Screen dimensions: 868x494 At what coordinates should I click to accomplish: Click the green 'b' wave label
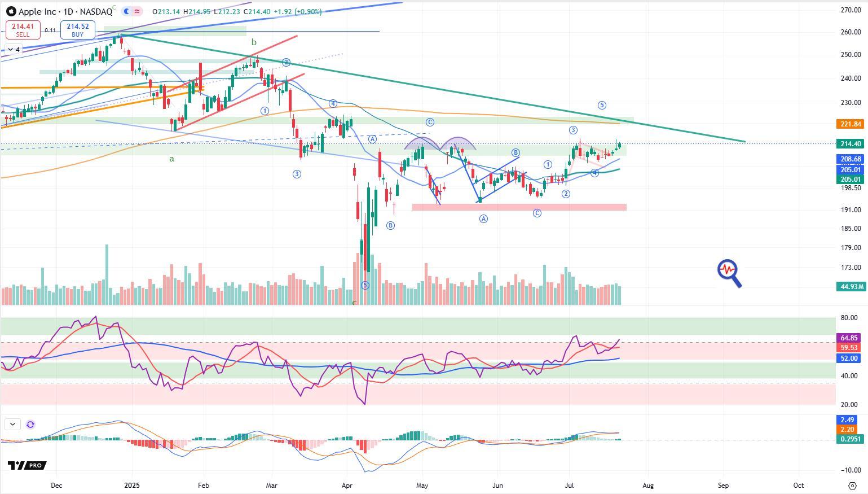click(254, 42)
